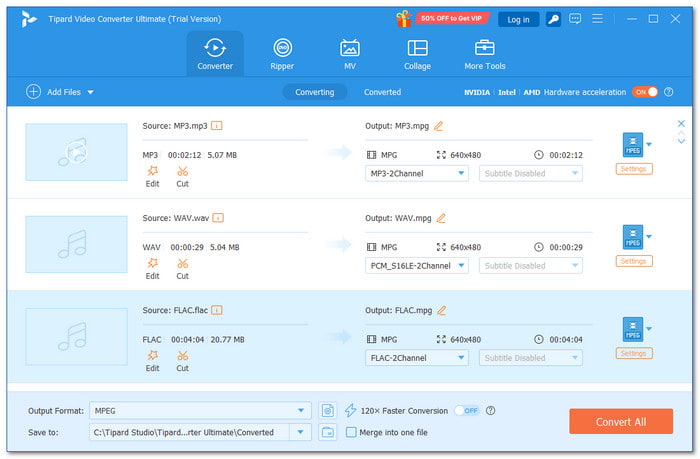Select the Converting tab
700x459 pixels.
[x=315, y=92]
